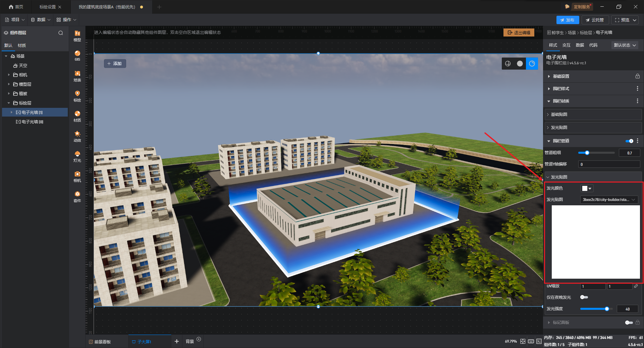The height and width of the screenshot is (348, 644).
Task: Select 天空 in layer tree
Action: [x=20, y=66]
